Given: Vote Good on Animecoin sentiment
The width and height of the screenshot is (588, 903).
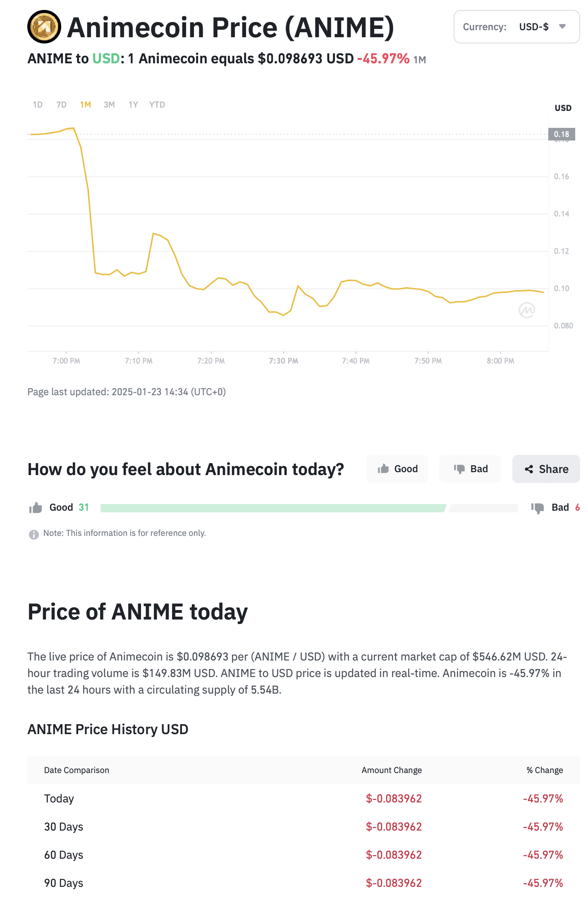Looking at the screenshot, I should (397, 469).
